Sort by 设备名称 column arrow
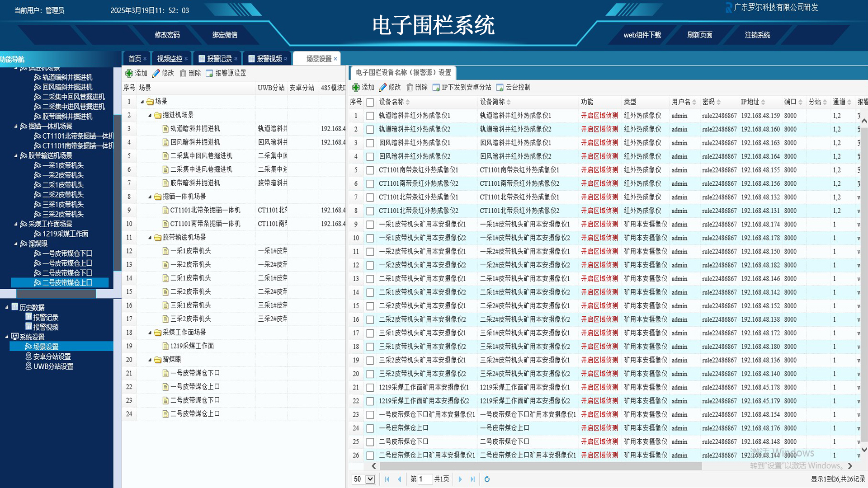This screenshot has width=868, height=488. [x=408, y=102]
